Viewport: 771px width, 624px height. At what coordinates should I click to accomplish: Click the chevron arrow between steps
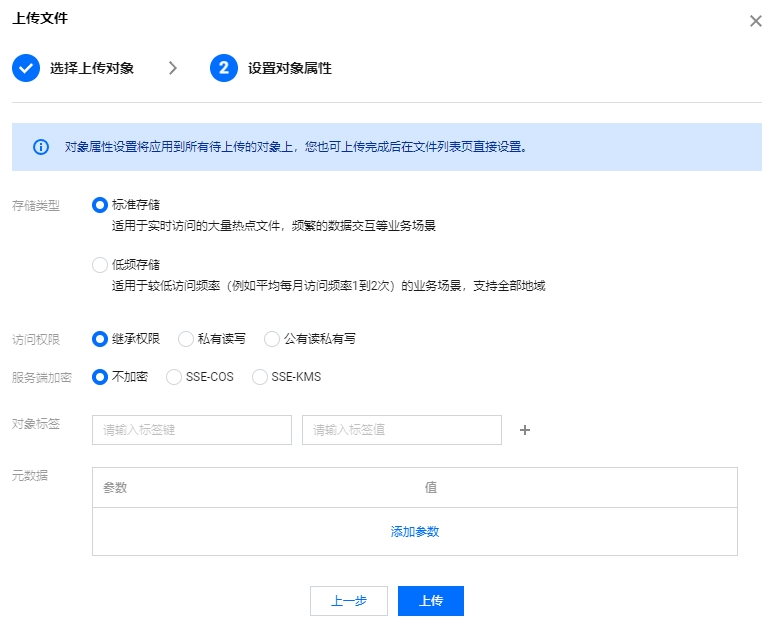[173, 68]
